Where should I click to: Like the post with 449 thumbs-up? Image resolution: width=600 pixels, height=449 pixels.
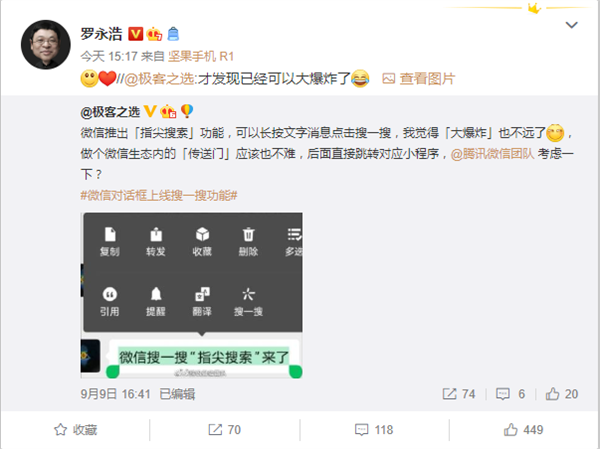tap(523, 430)
